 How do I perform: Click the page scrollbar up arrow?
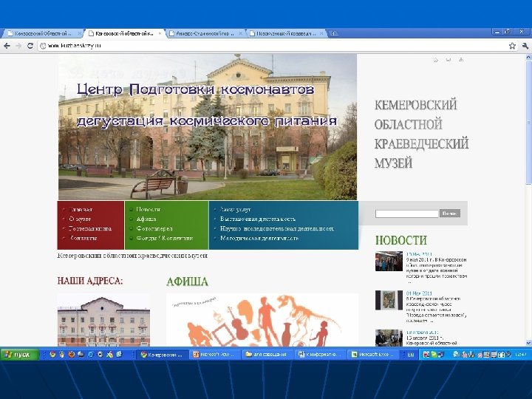528,58
